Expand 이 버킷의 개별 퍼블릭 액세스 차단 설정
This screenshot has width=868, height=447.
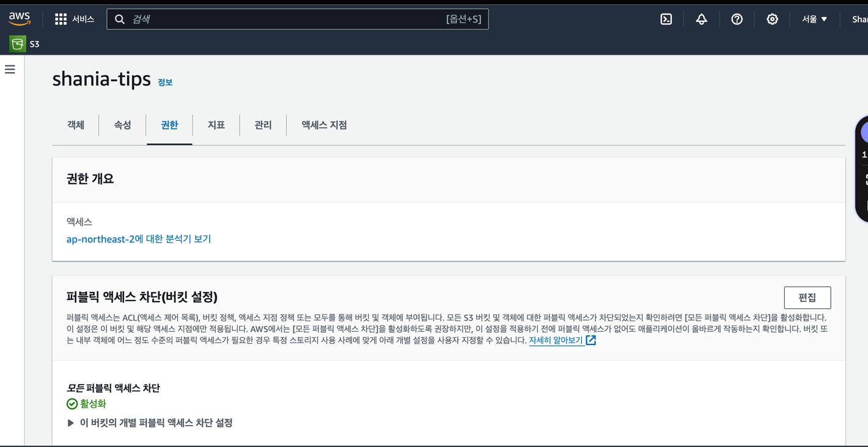tap(150, 423)
